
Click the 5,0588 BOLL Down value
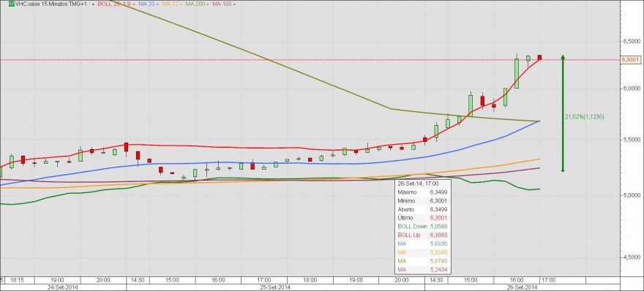click(438, 226)
